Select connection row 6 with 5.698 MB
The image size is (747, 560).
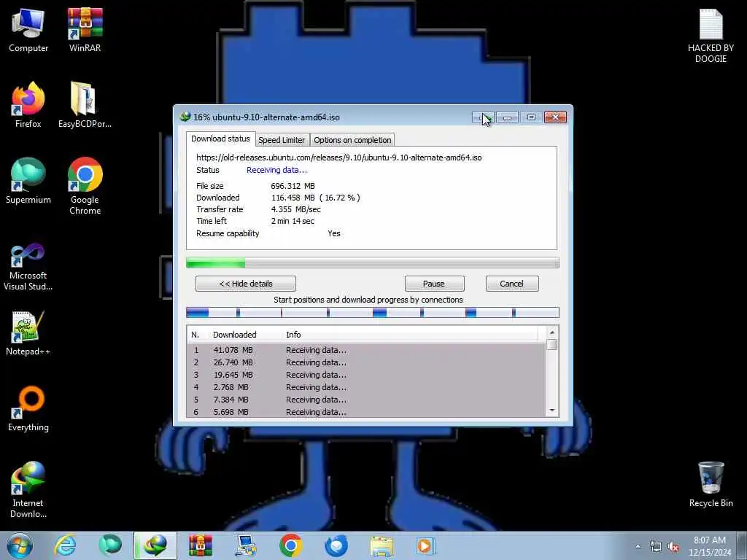coord(366,412)
